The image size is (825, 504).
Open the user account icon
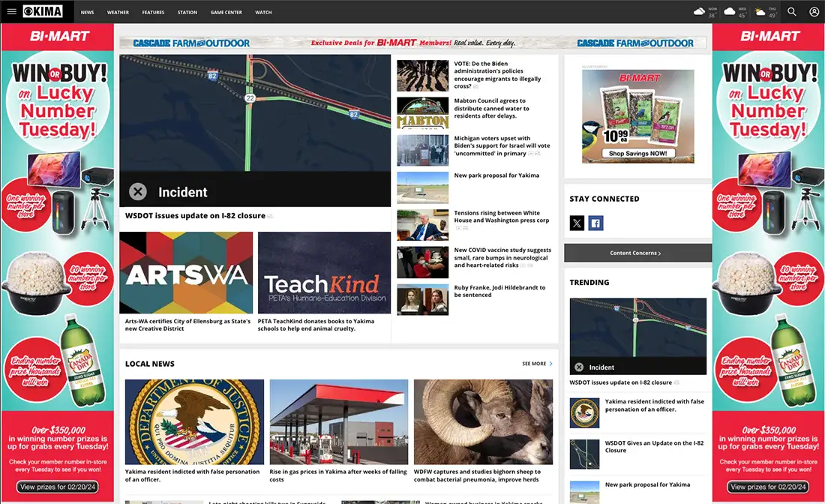pos(814,11)
